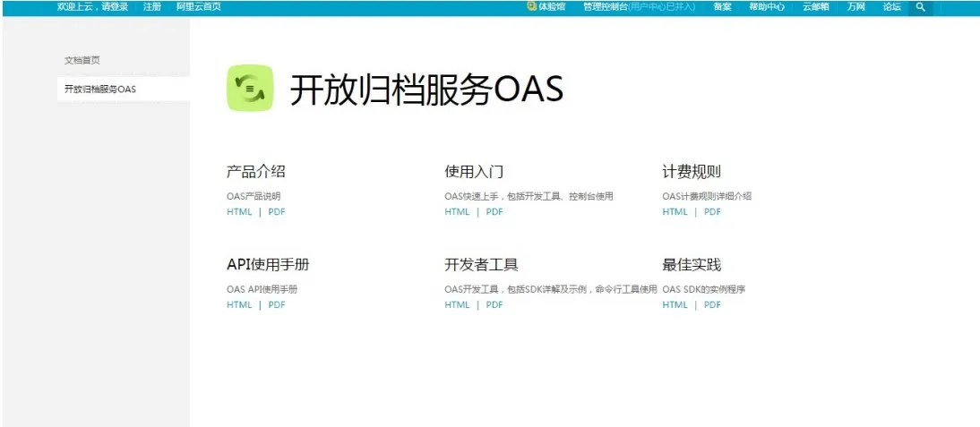
Task: Open the 注册 register link
Action: tap(152, 7)
